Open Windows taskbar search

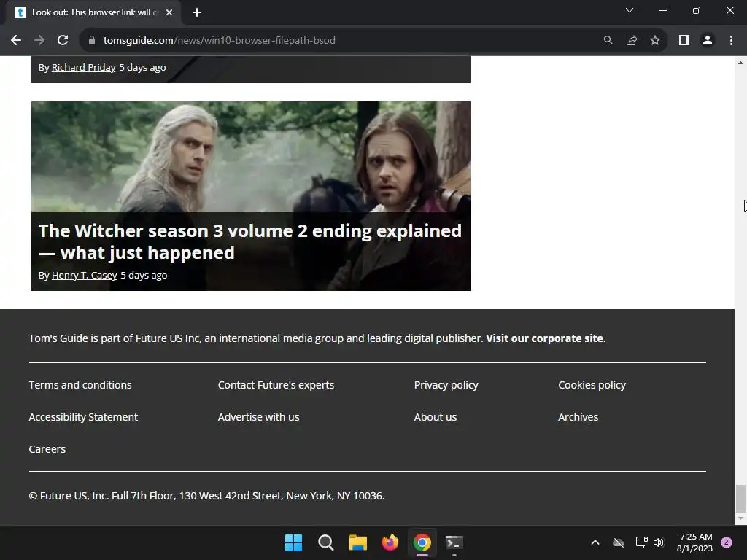[326, 542]
